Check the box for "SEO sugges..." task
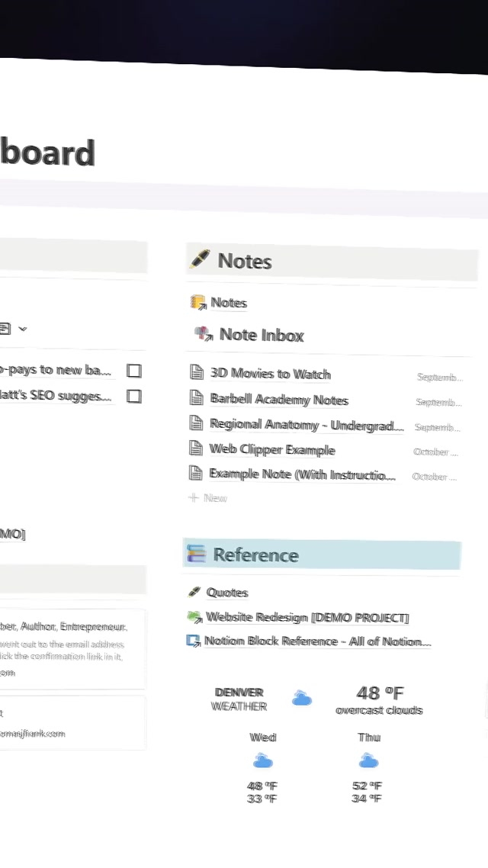Screen dimensions: 488x868 [134, 396]
